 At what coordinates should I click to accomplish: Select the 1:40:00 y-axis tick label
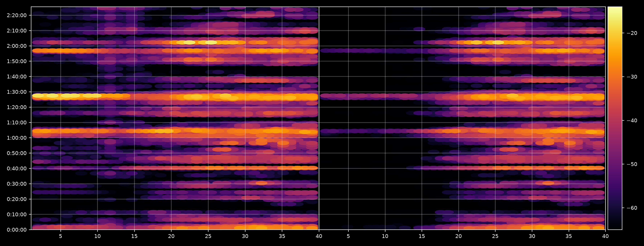(x=17, y=77)
